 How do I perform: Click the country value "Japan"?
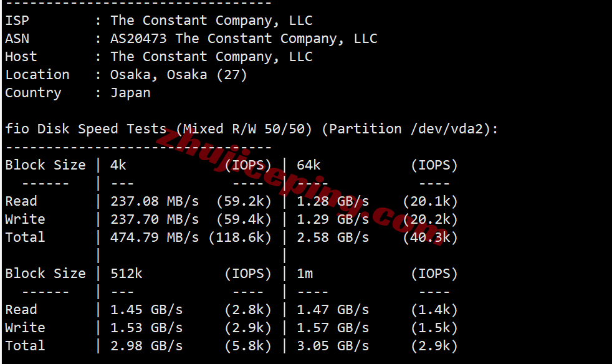tap(130, 93)
